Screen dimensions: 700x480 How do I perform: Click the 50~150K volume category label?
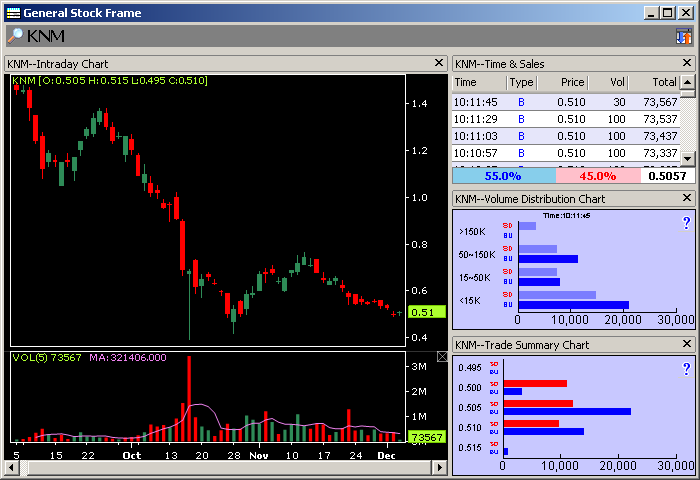(x=477, y=255)
